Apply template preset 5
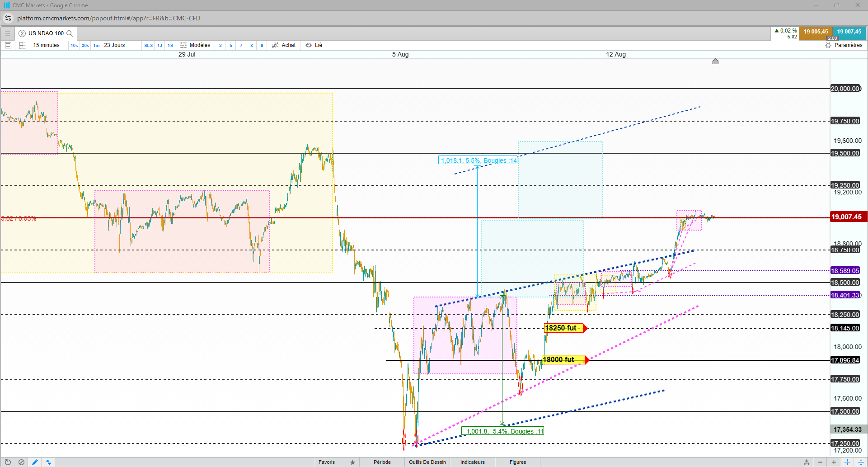This screenshot has height=467, width=868. pos(231,46)
